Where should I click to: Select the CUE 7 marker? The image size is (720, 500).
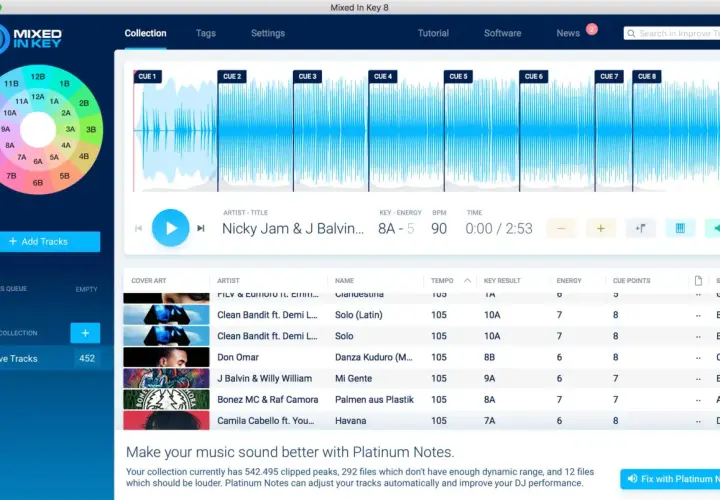609,76
